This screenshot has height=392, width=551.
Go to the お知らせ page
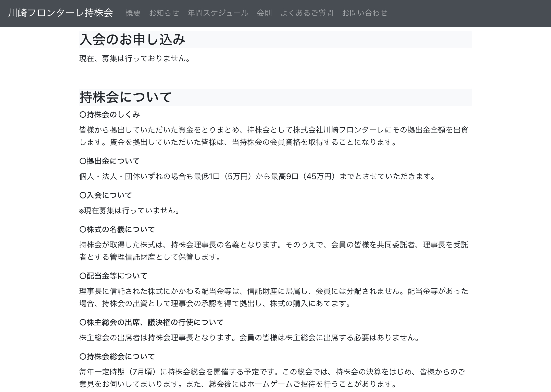164,13
